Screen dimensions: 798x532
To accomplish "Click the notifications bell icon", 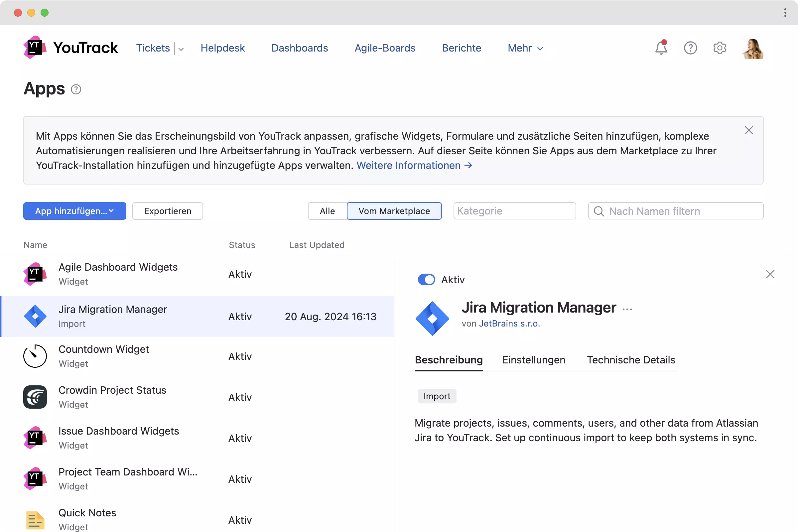I will pos(661,48).
